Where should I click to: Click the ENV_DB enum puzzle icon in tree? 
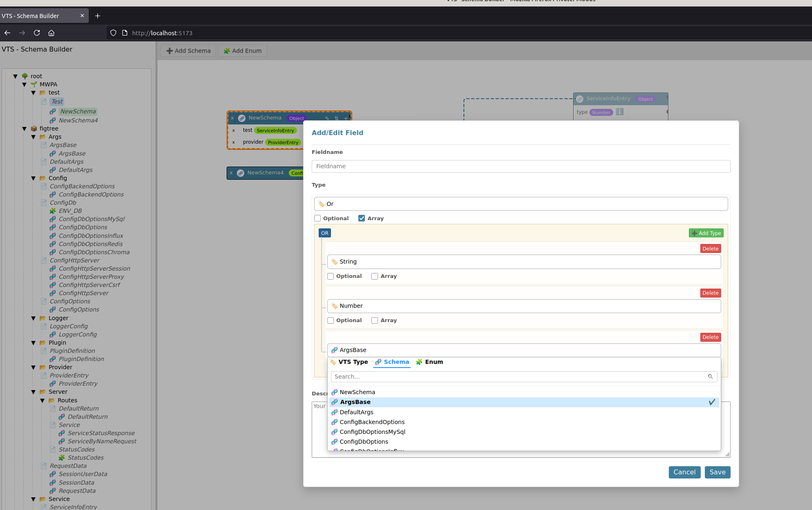tap(52, 211)
